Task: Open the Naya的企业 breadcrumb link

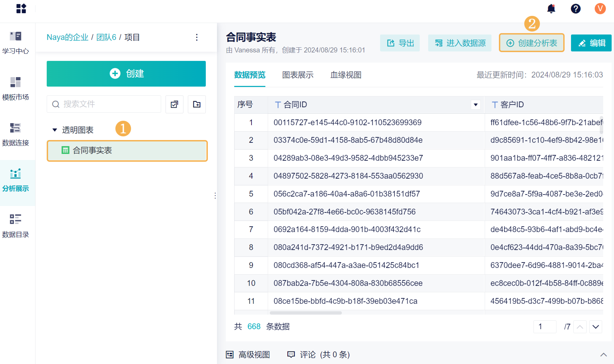Action: 68,37
